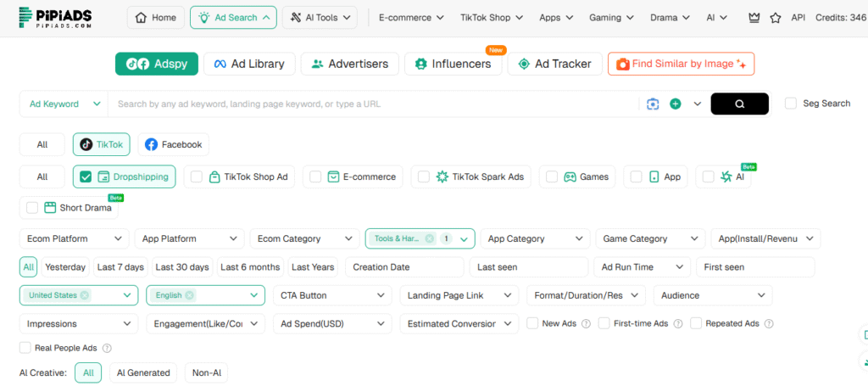Check the Seg Search box
Screen dimensions: 868x392
click(x=791, y=104)
